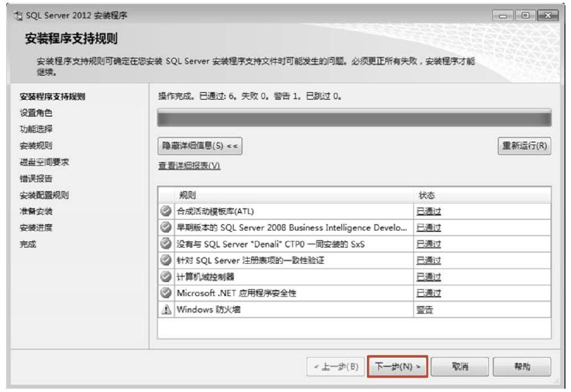Open 警告 status link for Windows 防火墙
The height and width of the screenshot is (392, 571).
coord(425,310)
